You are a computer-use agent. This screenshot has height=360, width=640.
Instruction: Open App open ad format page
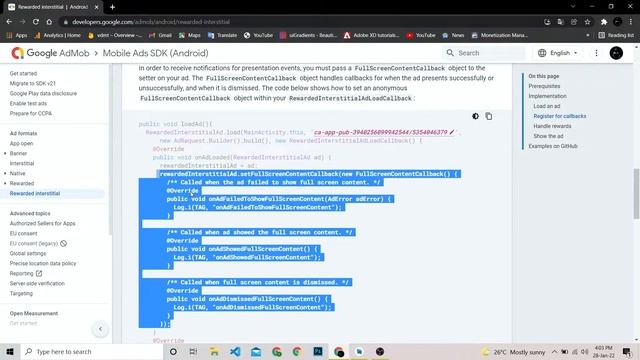coord(21,143)
